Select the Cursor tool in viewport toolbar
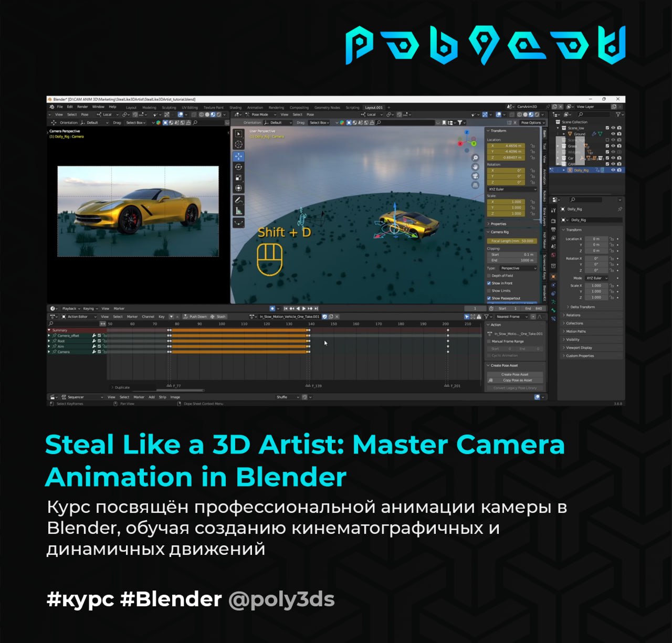The image size is (672, 643). tap(238, 144)
